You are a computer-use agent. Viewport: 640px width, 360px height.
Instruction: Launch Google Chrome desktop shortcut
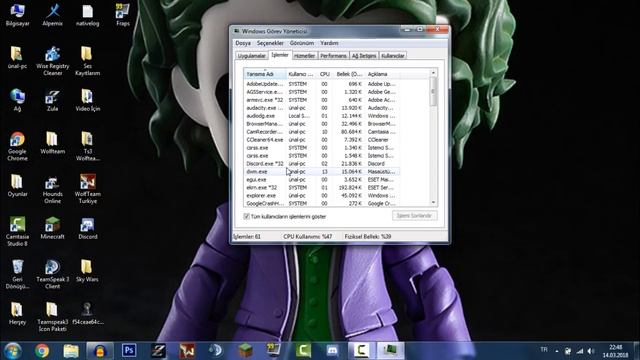coord(17,147)
